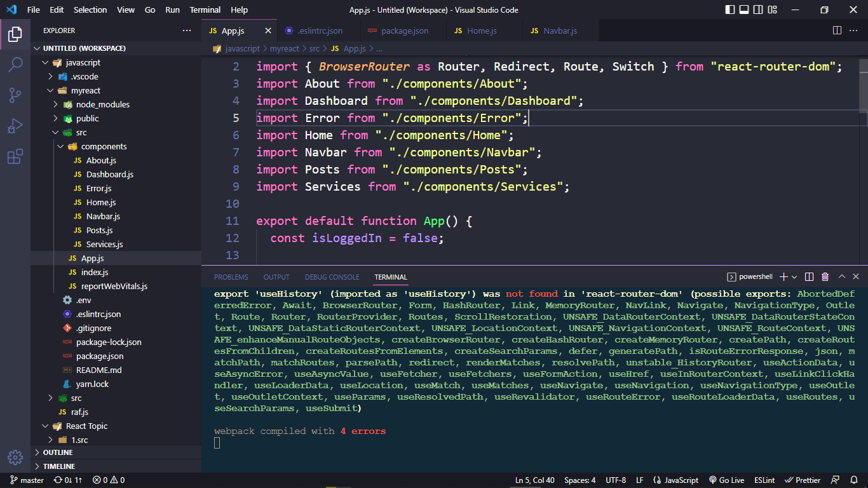The width and height of the screenshot is (868, 488).
Task: Close the App.js editor tab
Action: click(268, 30)
